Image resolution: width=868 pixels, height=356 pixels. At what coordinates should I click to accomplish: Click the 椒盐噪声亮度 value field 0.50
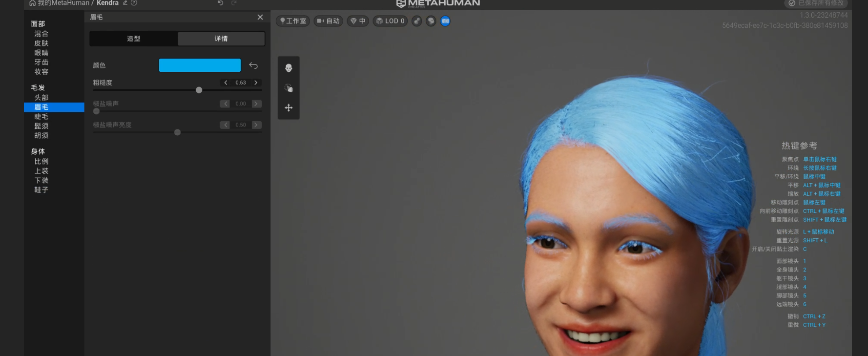click(241, 125)
